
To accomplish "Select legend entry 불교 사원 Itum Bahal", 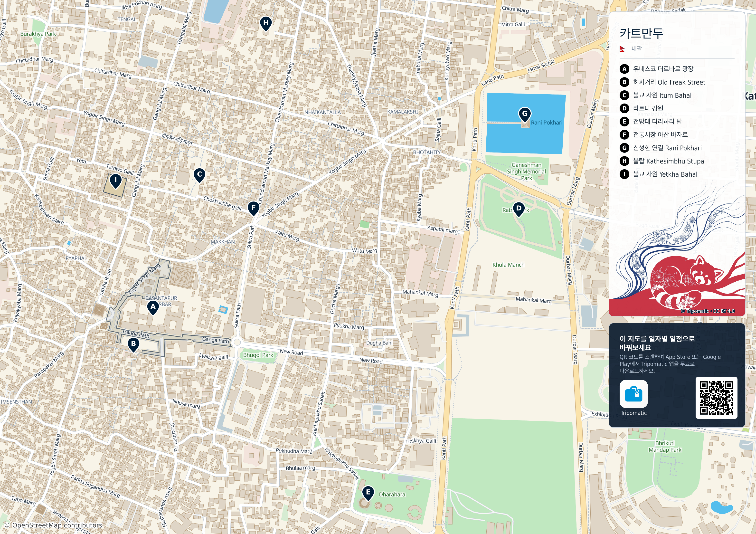I will click(x=662, y=95).
